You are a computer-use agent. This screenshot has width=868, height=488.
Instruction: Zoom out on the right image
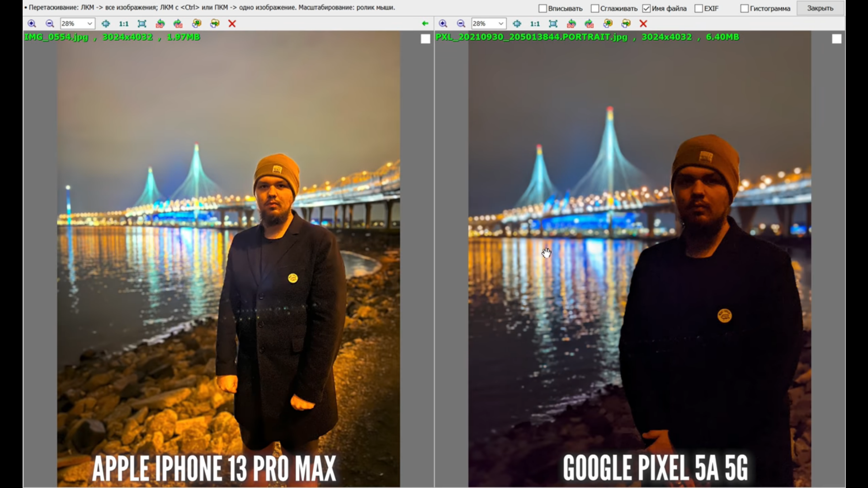[x=461, y=23]
